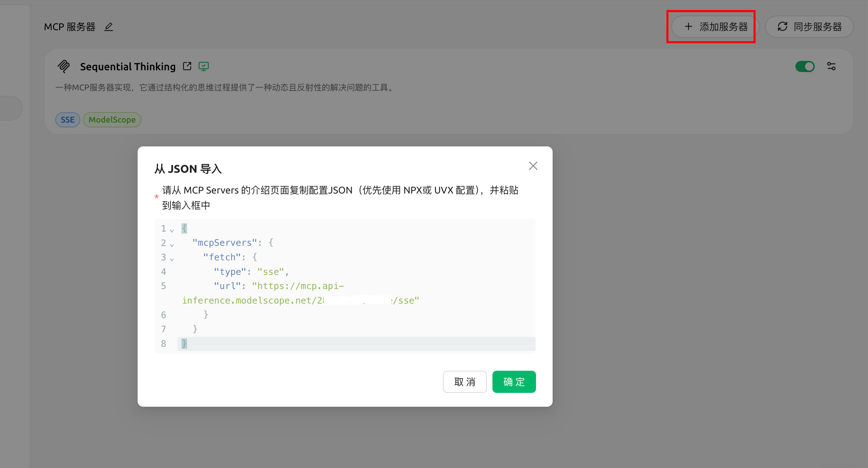Click the MCP 服务器 heading text
Image resolution: width=868 pixels, height=468 pixels.
[x=70, y=27]
